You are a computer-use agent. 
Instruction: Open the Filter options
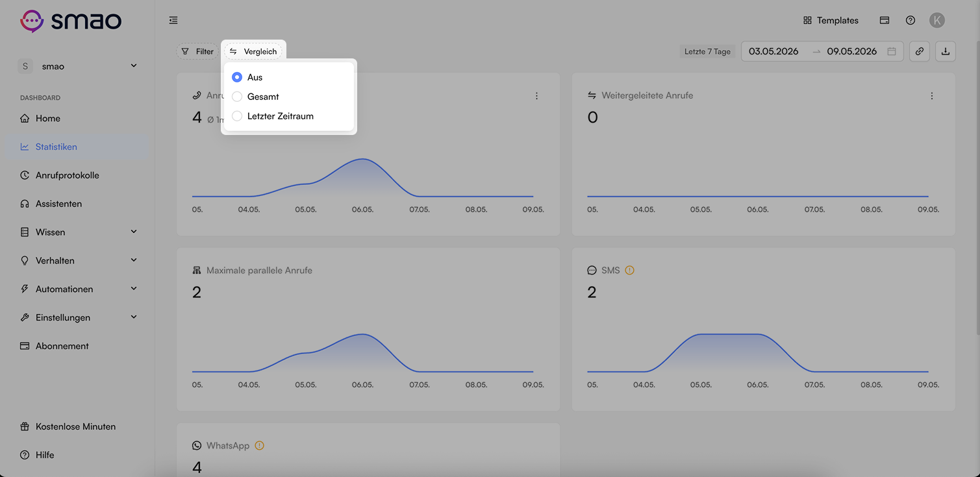[x=197, y=51]
